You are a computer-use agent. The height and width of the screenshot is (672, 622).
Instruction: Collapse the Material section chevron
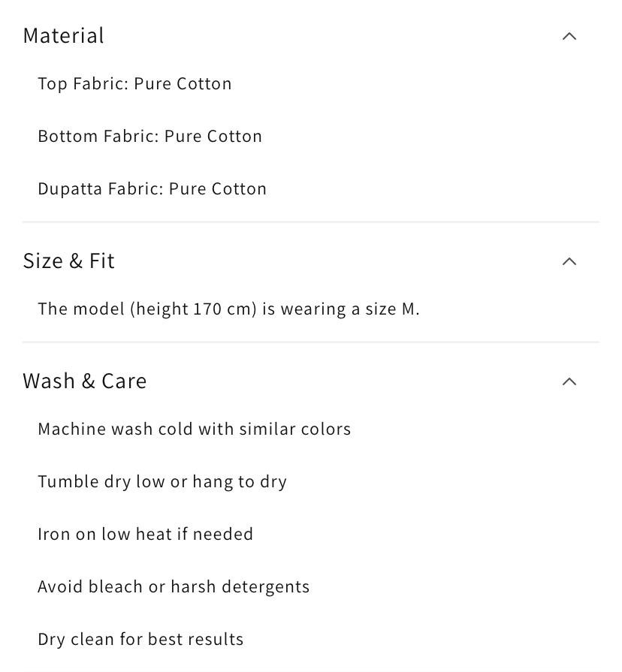coord(569,36)
